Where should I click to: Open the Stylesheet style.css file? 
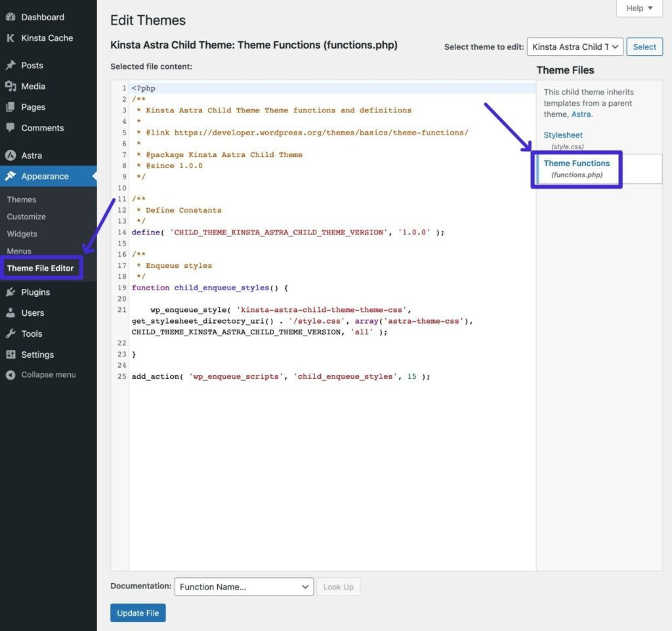pos(562,135)
